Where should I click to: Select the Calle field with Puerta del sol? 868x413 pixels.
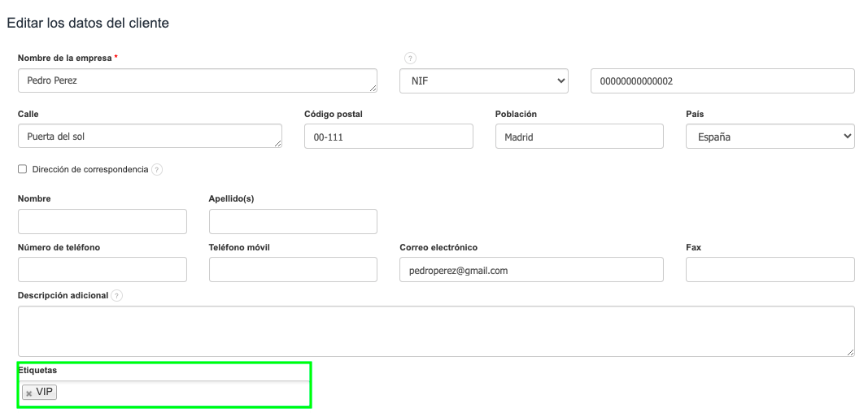(150, 137)
